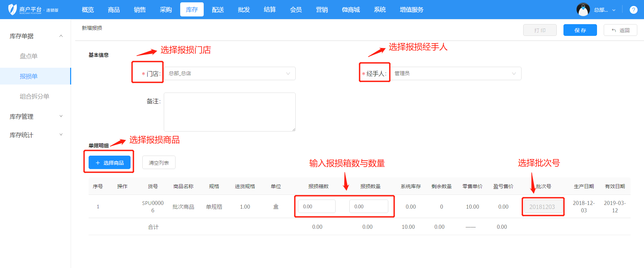Switch to the 采购 top menu
Screen dimensions: 644x268
pyautogui.click(x=166, y=10)
